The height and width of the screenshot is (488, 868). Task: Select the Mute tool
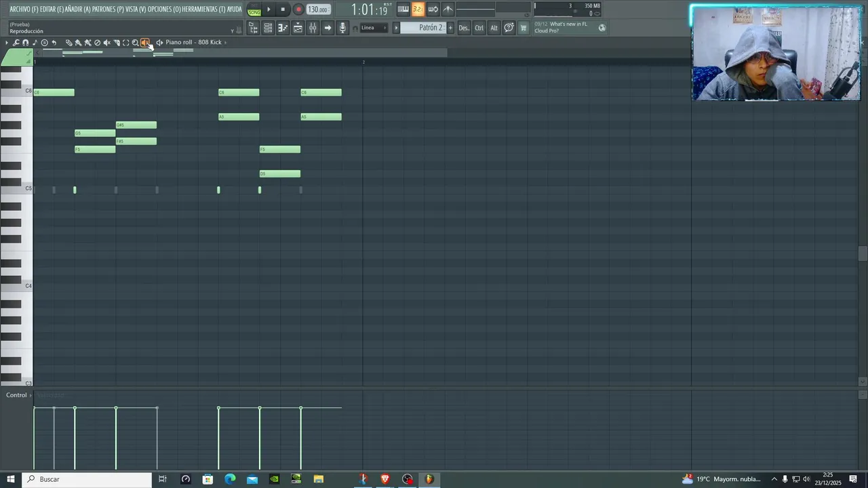[106, 42]
